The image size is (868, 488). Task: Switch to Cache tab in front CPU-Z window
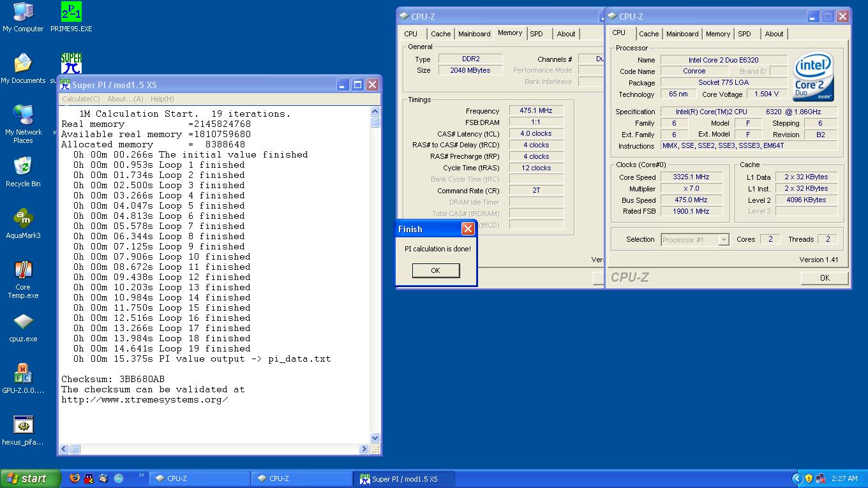click(x=648, y=34)
